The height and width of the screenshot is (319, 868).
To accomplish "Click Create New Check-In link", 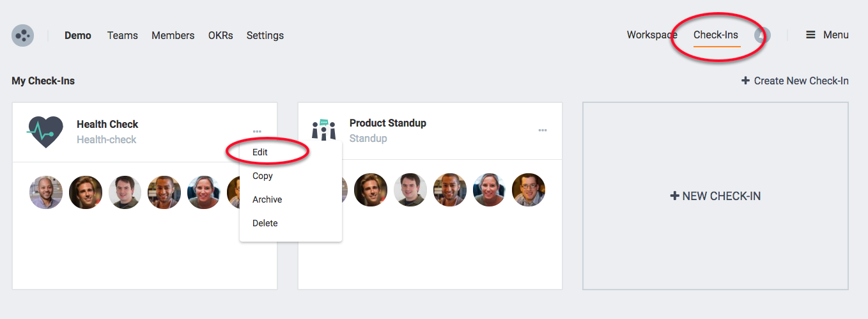I will tap(795, 81).
